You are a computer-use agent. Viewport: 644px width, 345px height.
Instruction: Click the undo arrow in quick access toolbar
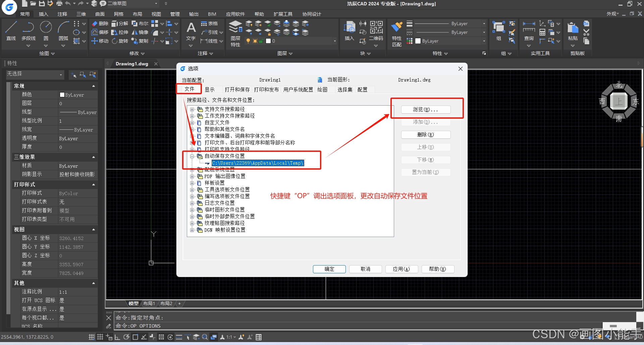click(x=68, y=4)
